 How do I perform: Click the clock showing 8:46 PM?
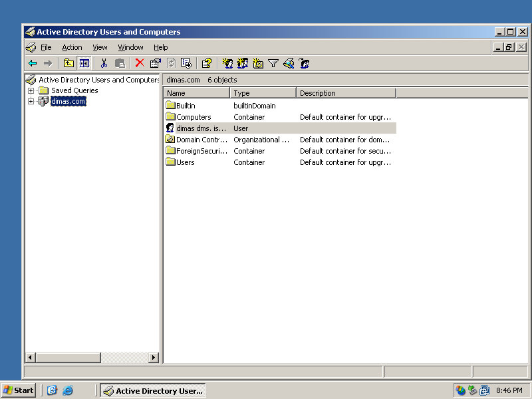509,390
